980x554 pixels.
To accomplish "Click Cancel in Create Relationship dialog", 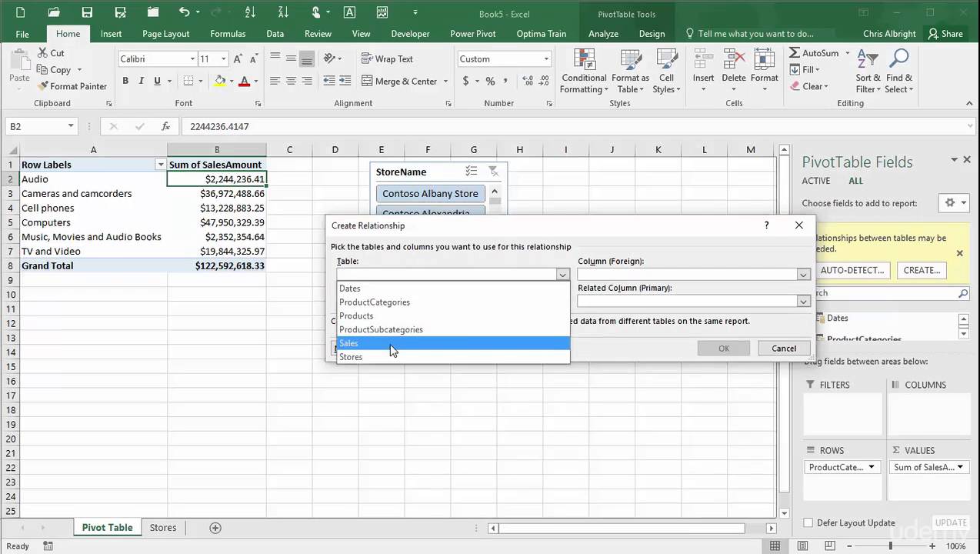I will 784,349.
